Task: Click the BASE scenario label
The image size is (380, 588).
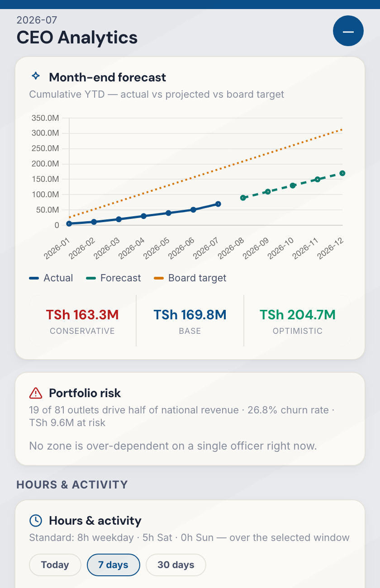Action: 190,331
